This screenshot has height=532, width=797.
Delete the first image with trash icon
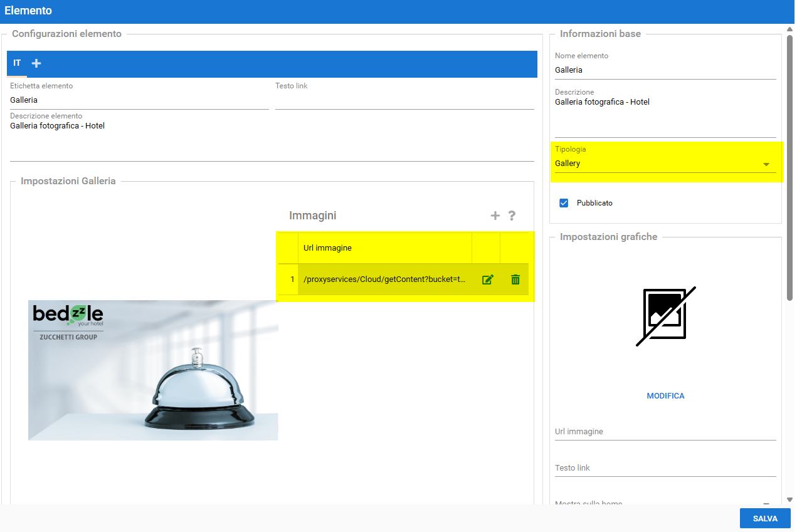click(515, 279)
